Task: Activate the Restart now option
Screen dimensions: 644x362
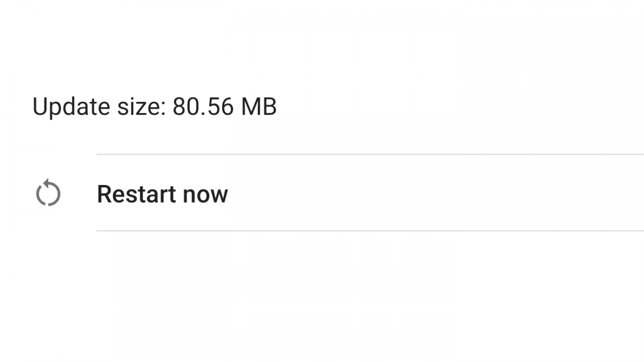Action: click(162, 194)
